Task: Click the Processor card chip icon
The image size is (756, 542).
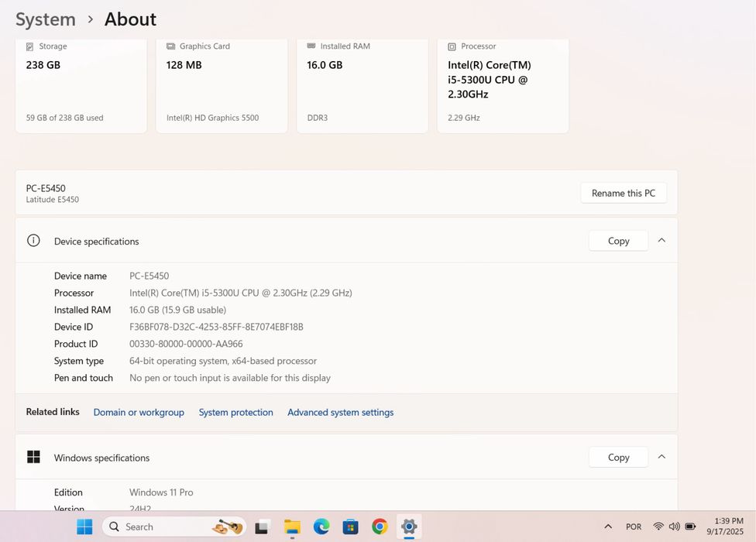Action: pyautogui.click(x=452, y=46)
